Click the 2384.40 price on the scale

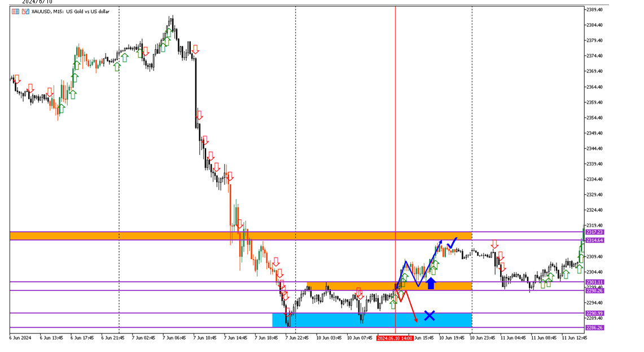594,25
